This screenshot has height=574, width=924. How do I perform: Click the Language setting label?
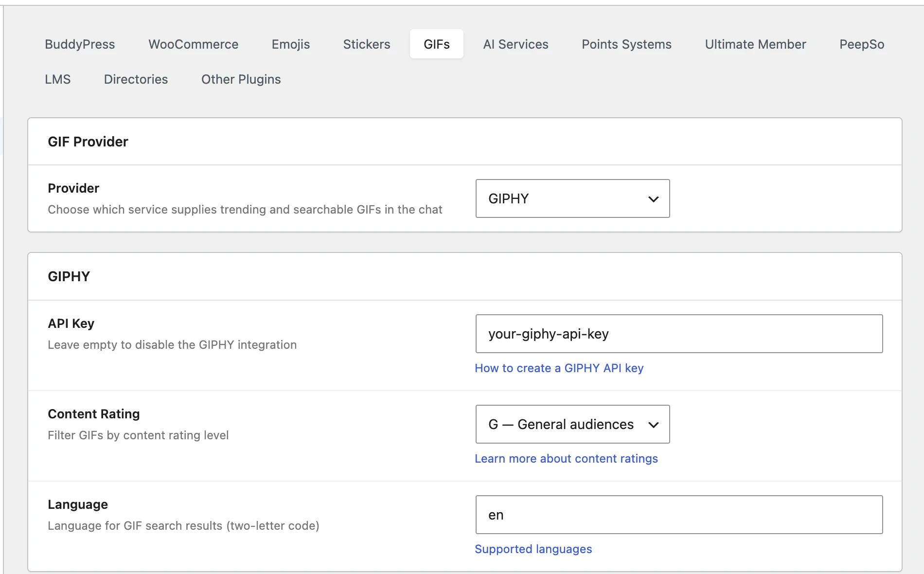[78, 504]
